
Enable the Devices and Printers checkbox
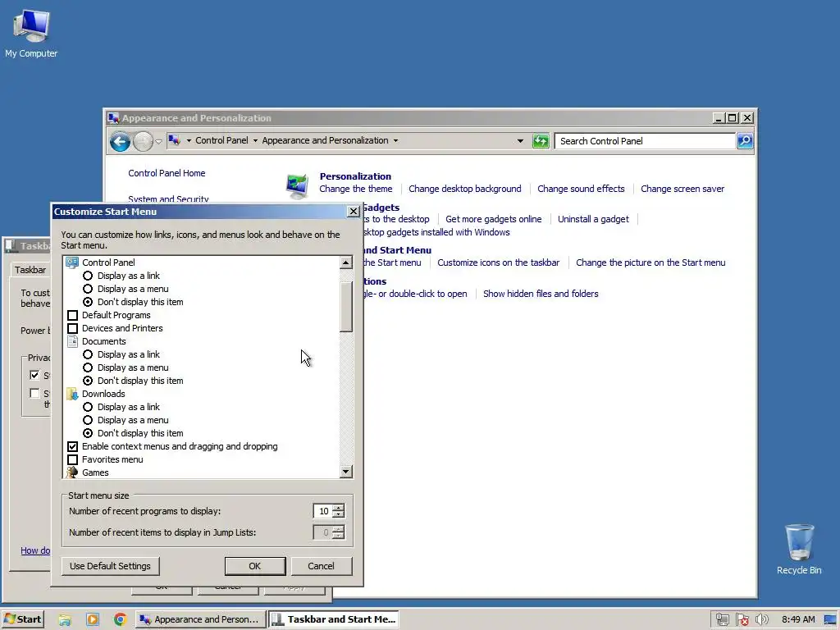tap(72, 328)
